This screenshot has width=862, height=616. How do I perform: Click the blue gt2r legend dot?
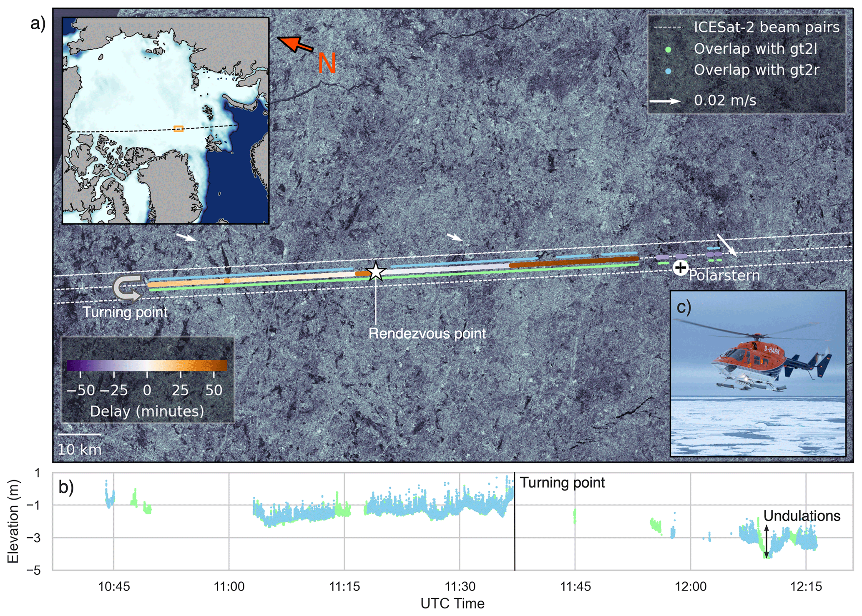(x=668, y=71)
